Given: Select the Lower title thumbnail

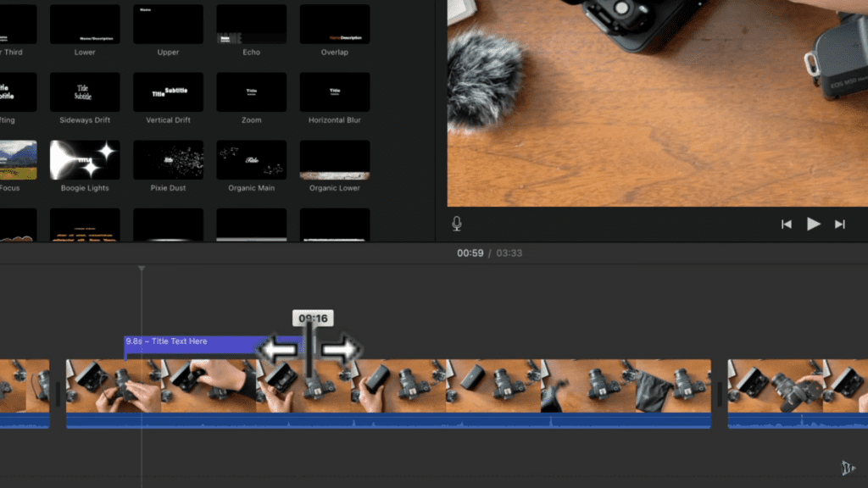Looking at the screenshot, I should coord(85,25).
